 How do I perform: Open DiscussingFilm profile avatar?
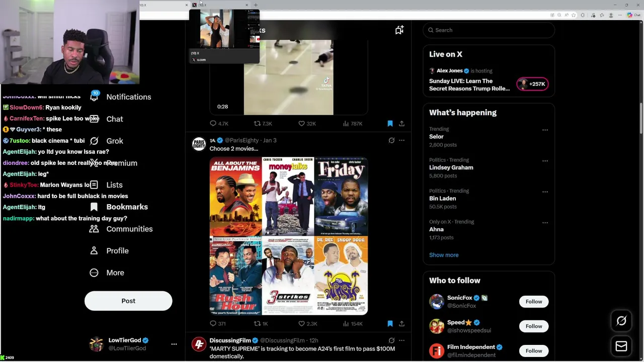pyautogui.click(x=199, y=344)
